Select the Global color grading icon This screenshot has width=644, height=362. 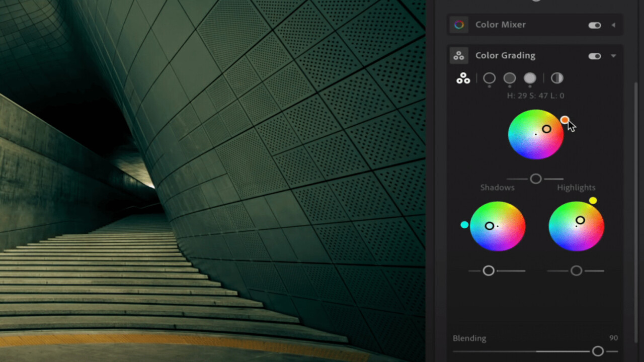coord(556,78)
